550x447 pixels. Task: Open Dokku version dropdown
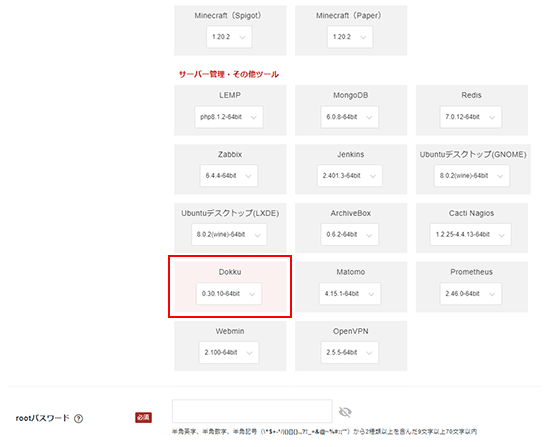click(229, 293)
